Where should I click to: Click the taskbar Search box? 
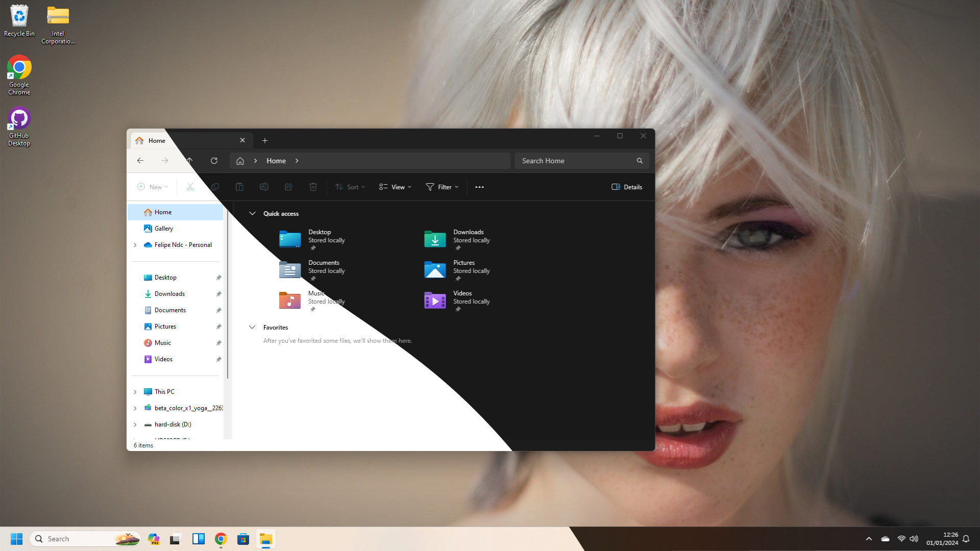(x=85, y=539)
